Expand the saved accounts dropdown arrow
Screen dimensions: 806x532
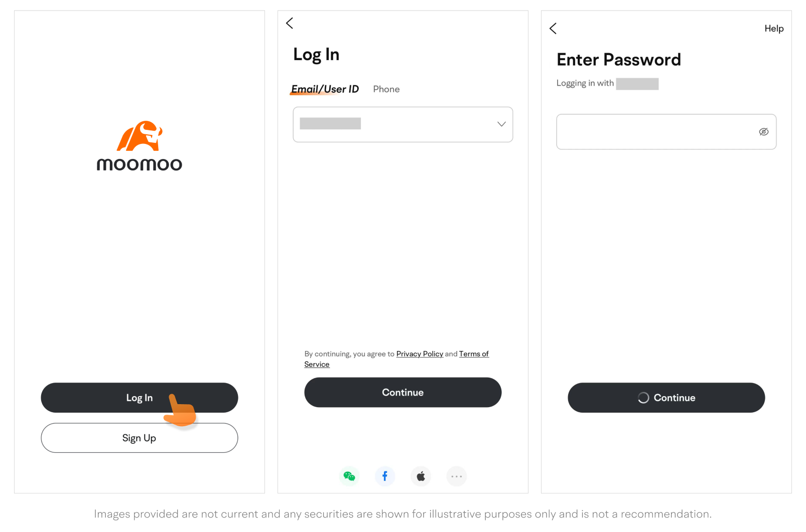[x=501, y=124]
